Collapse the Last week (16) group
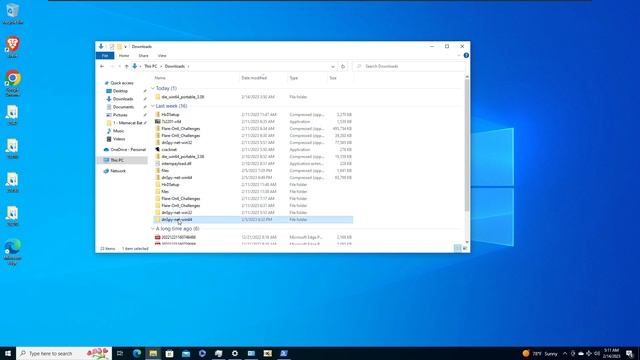 pos(153,106)
